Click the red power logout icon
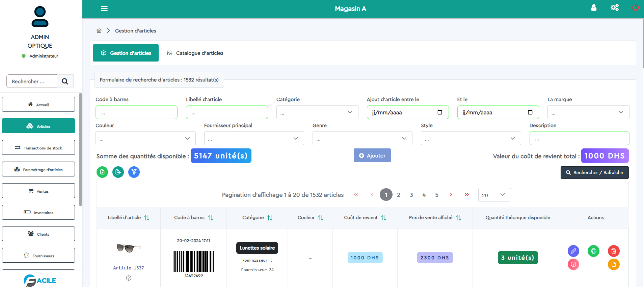The height and width of the screenshot is (287, 644). coord(635,7)
